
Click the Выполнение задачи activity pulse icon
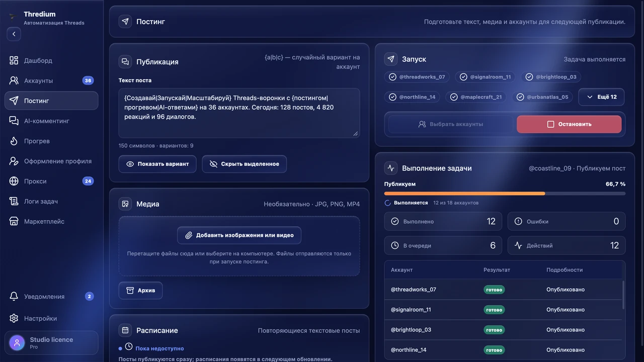tap(391, 168)
